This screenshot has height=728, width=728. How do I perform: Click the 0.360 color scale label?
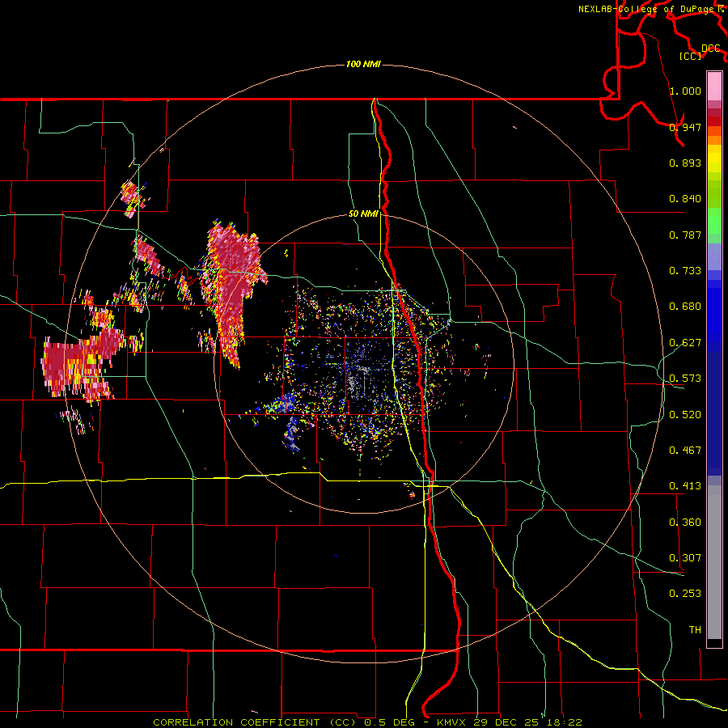pyautogui.click(x=685, y=523)
